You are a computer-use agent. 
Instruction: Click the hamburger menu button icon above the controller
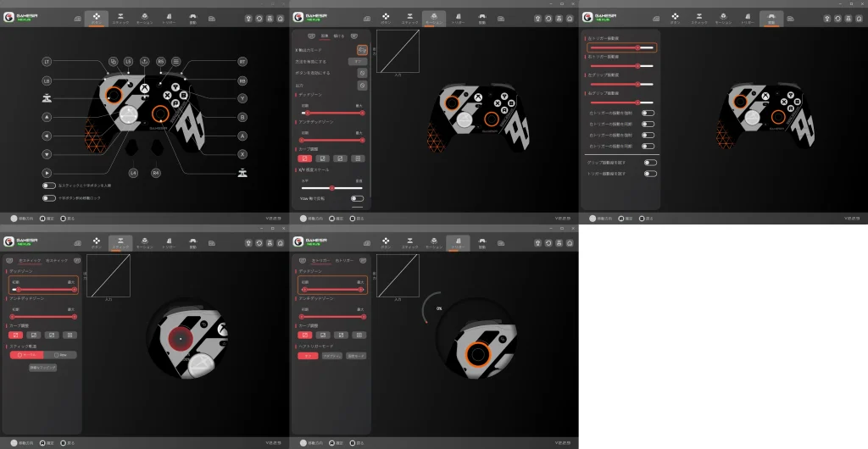(175, 62)
